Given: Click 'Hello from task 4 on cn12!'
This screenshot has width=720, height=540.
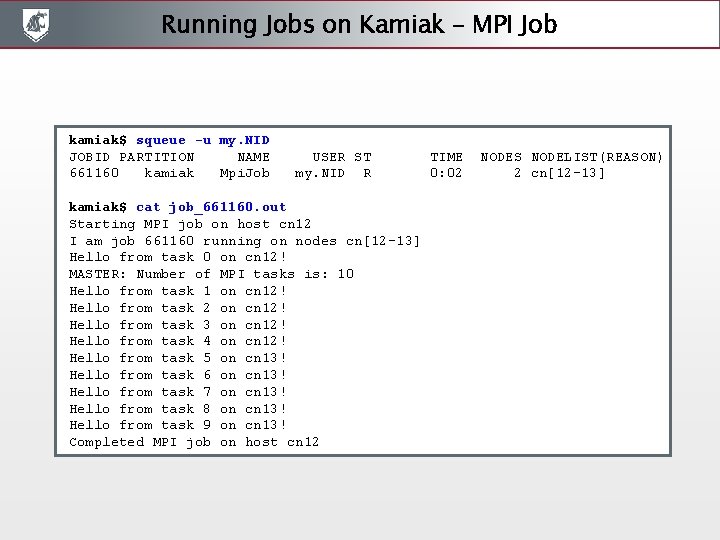Looking at the screenshot, I should pos(178,341).
